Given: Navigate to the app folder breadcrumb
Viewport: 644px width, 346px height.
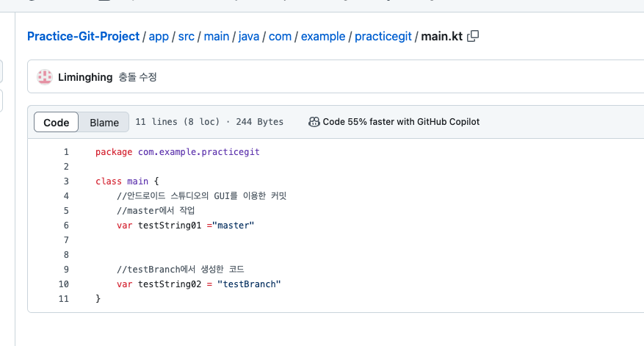Looking at the screenshot, I should (159, 36).
